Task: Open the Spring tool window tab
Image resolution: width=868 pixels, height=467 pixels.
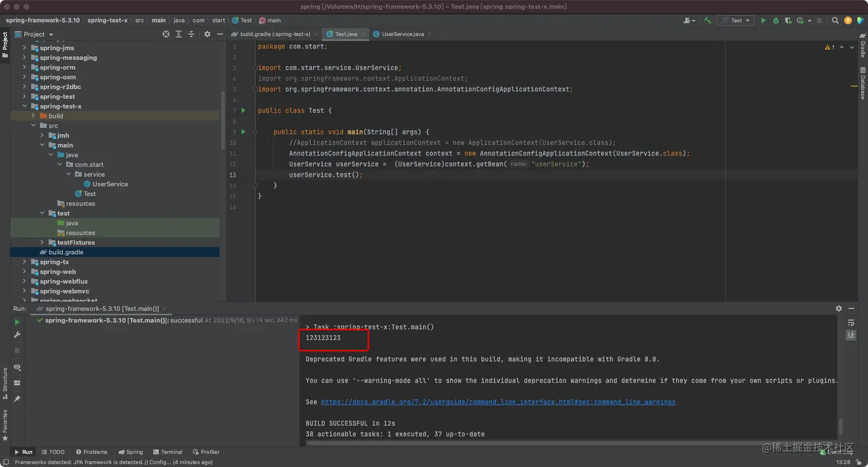Action: click(x=130, y=452)
